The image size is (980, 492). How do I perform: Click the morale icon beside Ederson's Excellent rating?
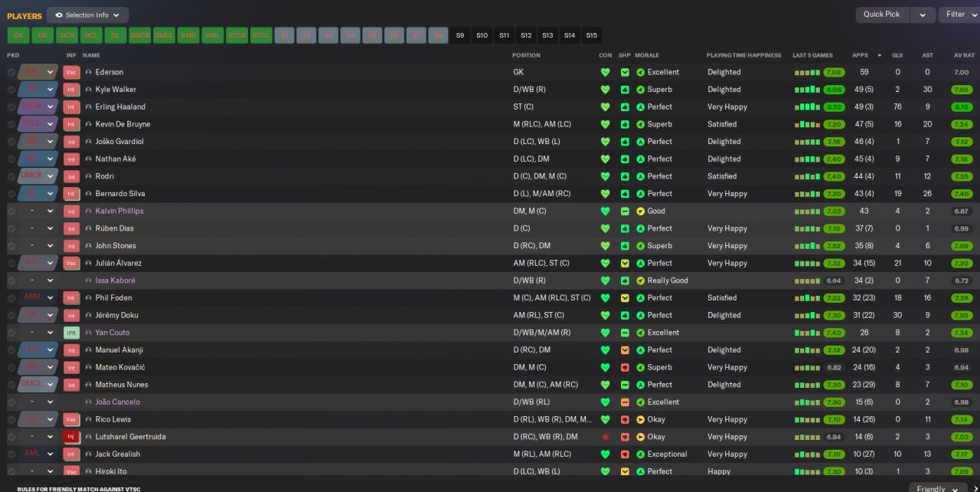pyautogui.click(x=640, y=72)
